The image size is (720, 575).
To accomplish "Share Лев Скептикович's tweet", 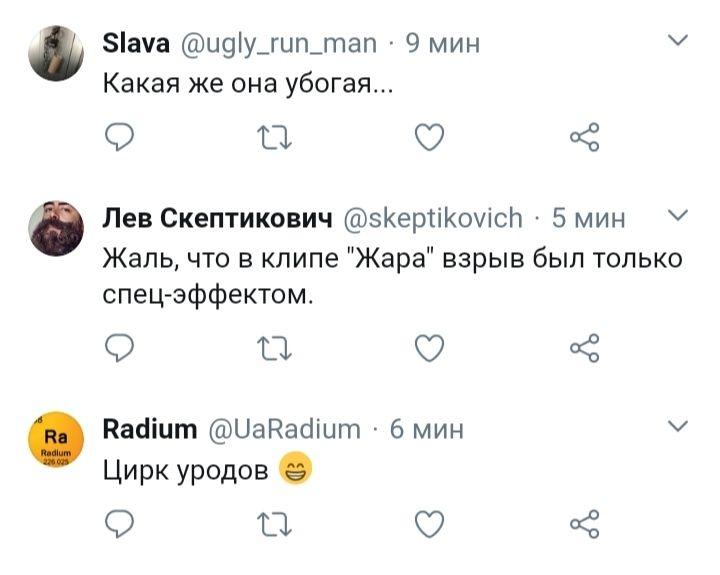I will [x=583, y=348].
